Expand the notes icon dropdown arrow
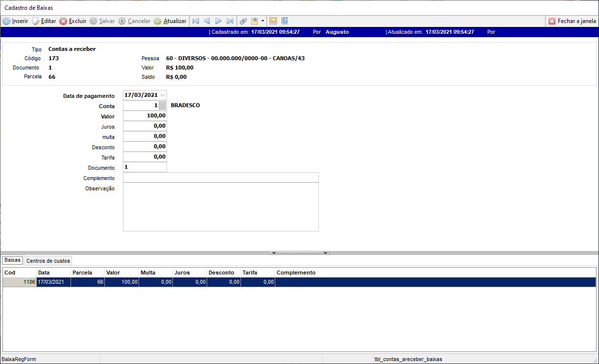599x364 pixels. (x=263, y=21)
